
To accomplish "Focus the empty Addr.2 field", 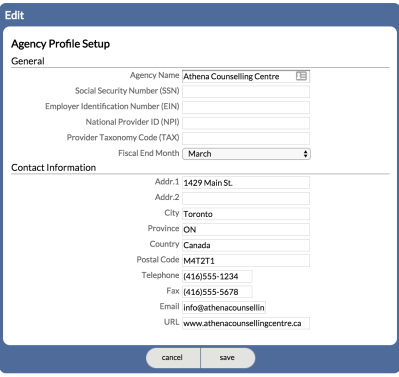I will pos(246,198).
